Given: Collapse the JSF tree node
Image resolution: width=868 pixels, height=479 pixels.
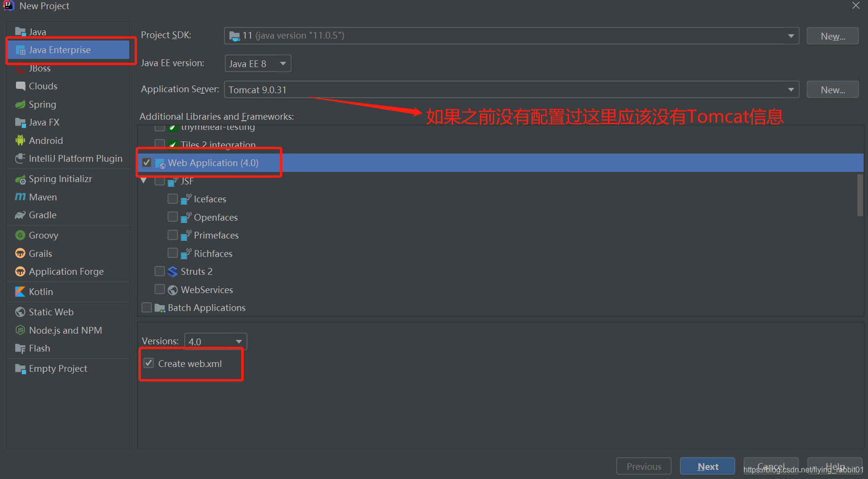Looking at the screenshot, I should [144, 181].
